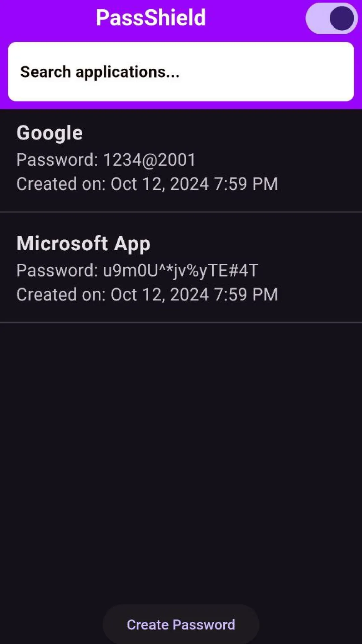Focus the Search applications field
362x644 pixels.
(x=181, y=71)
